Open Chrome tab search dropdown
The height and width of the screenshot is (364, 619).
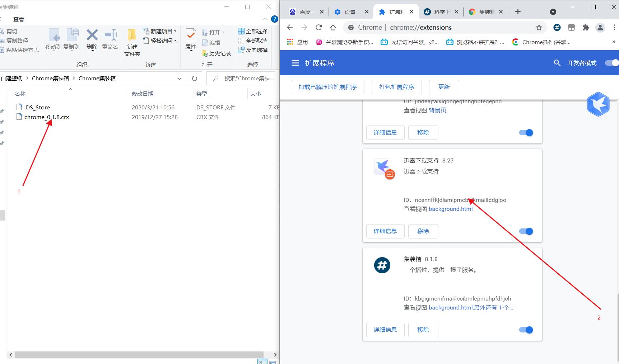pyautogui.click(x=553, y=12)
